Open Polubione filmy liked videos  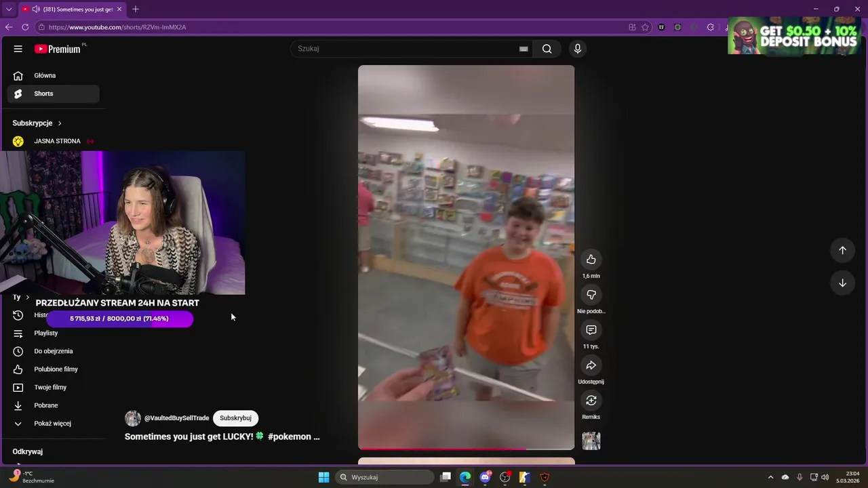coord(53,369)
